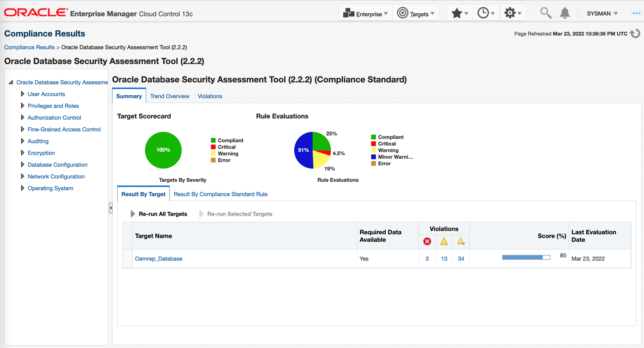Select Privileges and Roles in the tree
The height and width of the screenshot is (348, 644).
[x=53, y=106]
